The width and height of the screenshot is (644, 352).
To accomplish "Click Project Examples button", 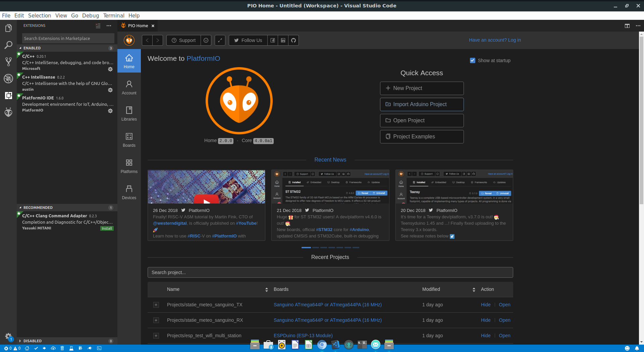I will (x=422, y=137).
